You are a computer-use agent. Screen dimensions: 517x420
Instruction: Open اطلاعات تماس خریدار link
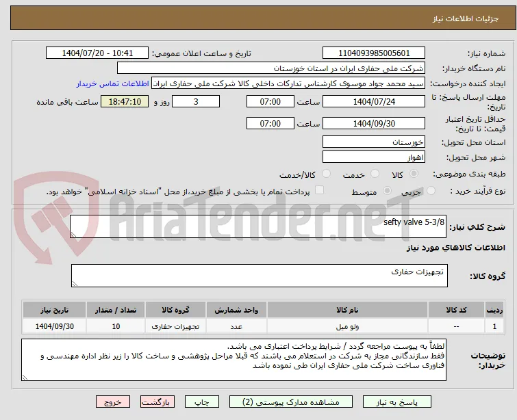tap(113, 83)
